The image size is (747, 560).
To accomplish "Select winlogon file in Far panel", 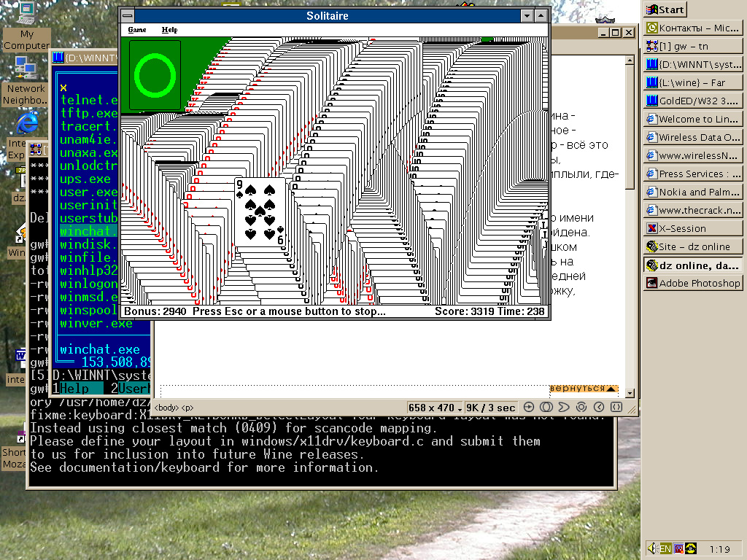I will (x=88, y=284).
